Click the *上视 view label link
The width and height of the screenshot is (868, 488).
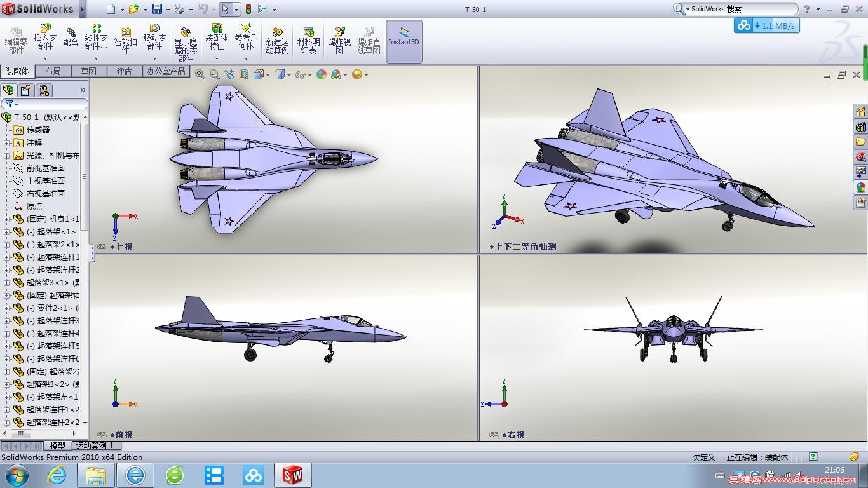(121, 247)
